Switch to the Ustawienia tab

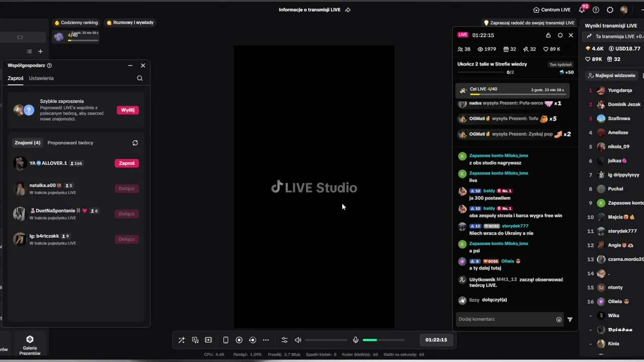[41, 78]
